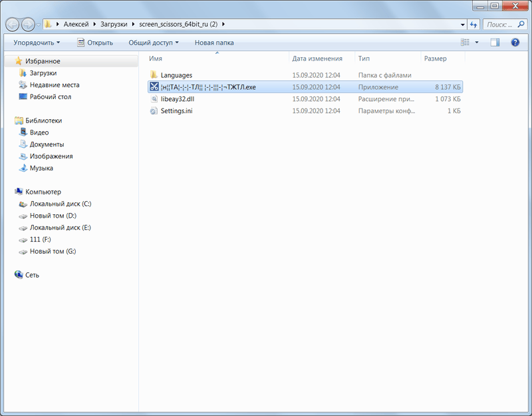Click the Видео library icon
532x416 pixels.
click(x=23, y=132)
